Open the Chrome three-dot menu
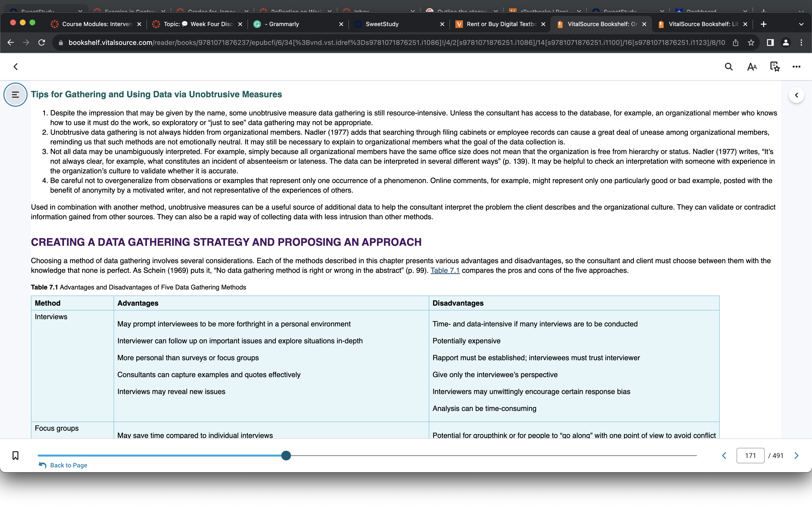This screenshot has width=812, height=507. pos(801,42)
